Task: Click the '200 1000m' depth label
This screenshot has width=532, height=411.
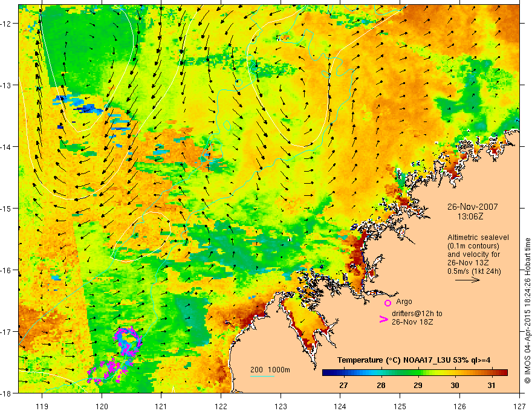Action: [270, 370]
